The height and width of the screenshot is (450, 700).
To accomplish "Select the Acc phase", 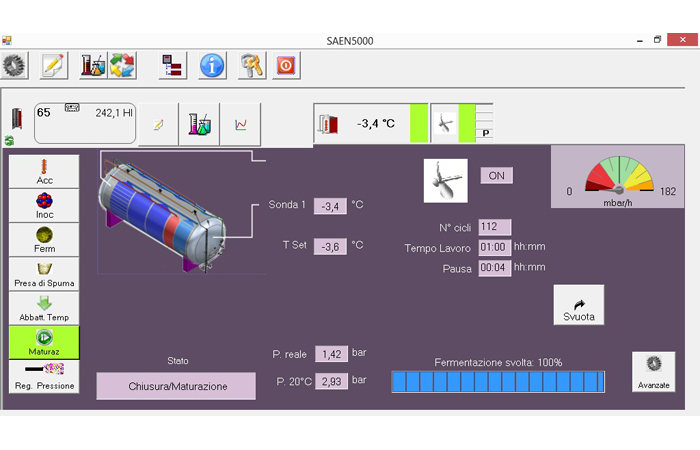I will click(x=44, y=171).
